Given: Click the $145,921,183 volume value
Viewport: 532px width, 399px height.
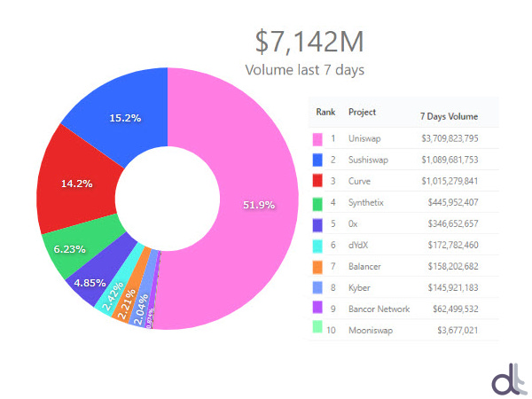Looking at the screenshot, I should click(453, 287).
